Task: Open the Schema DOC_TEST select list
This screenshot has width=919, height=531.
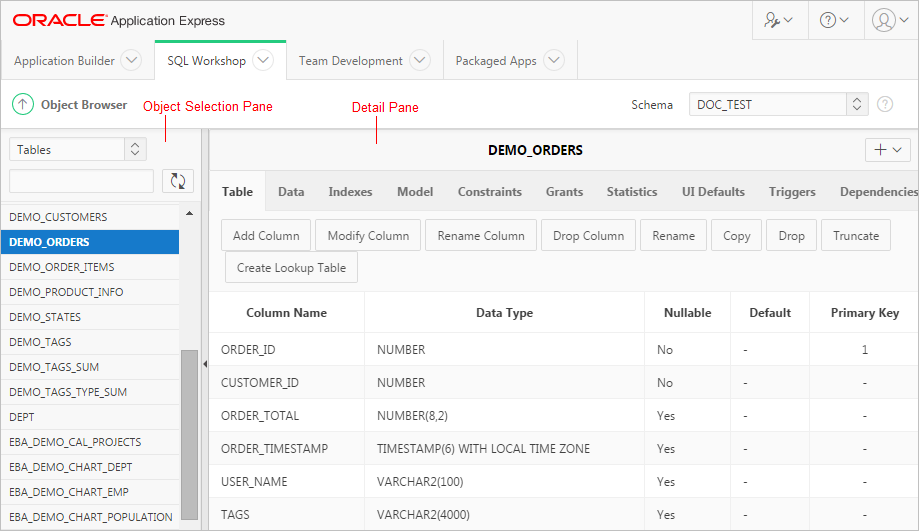Action: tap(778, 105)
